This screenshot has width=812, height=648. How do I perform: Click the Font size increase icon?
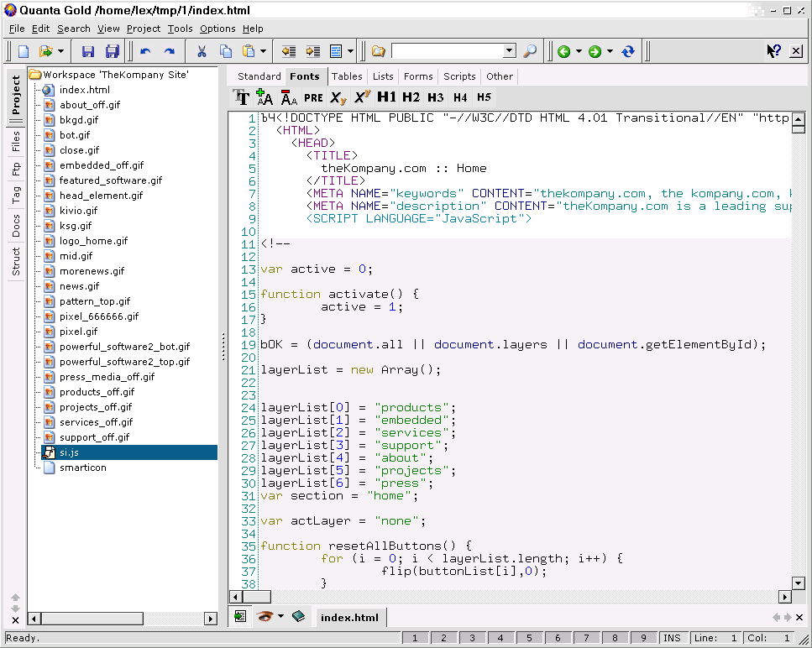[x=265, y=97]
